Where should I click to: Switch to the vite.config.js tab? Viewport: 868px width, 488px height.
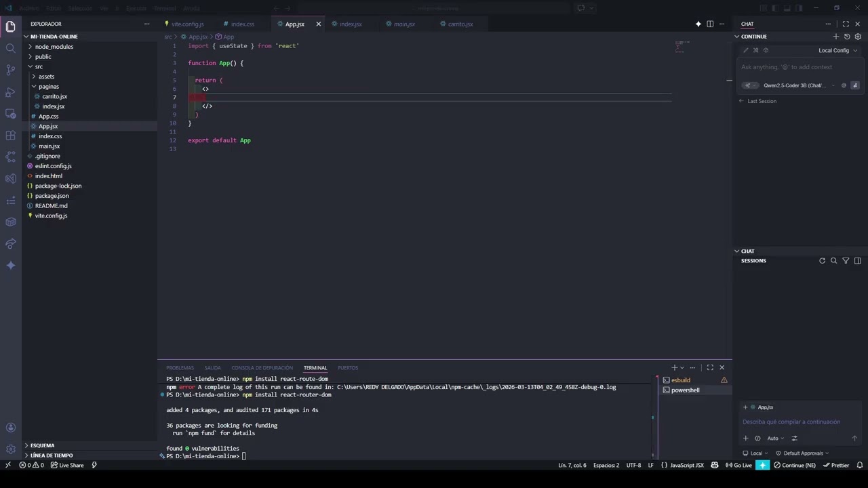187,24
